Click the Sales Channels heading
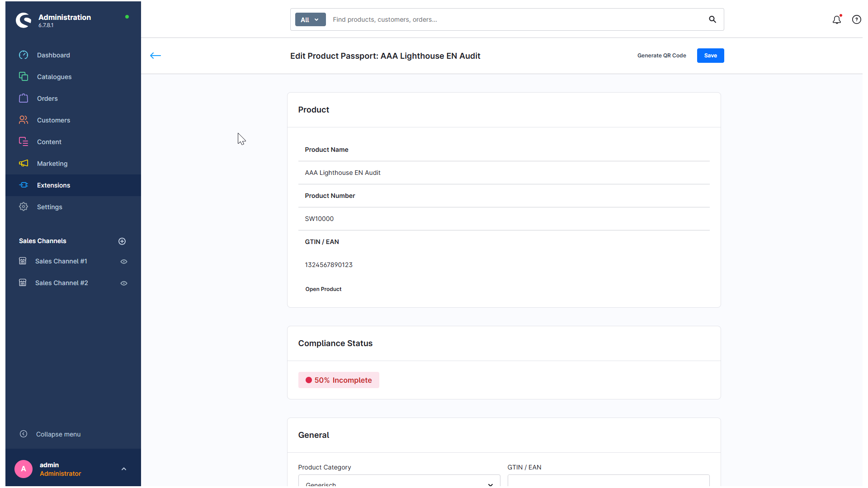 coord(42,241)
